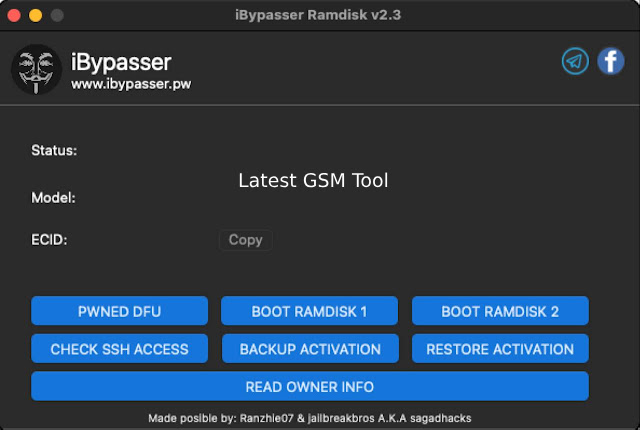
Task: Click the PWNED DFU button
Action: click(120, 311)
